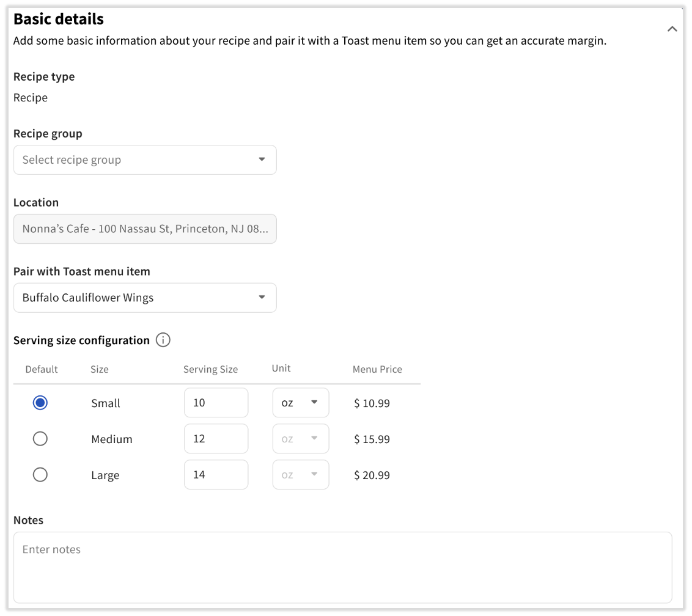Click the Medium serving size input field
692x616 pixels.
216,439
